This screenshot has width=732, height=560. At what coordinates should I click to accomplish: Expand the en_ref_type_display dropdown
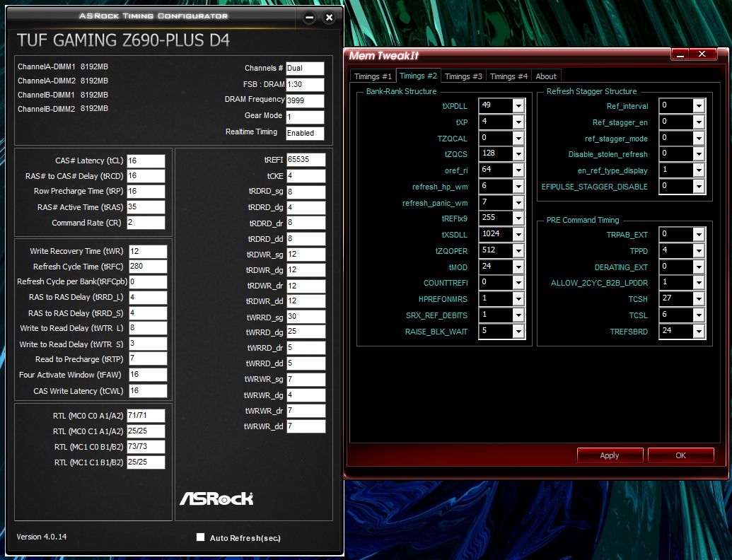pyautogui.click(x=698, y=170)
